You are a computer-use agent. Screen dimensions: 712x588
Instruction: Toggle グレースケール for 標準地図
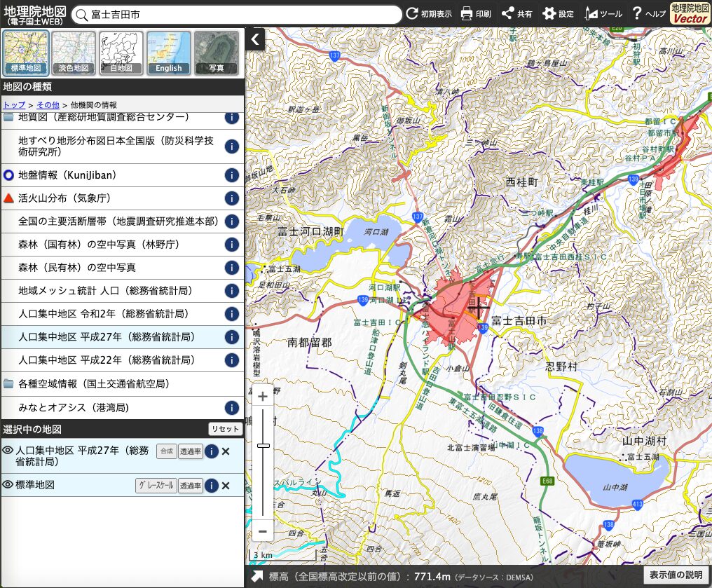tap(155, 486)
